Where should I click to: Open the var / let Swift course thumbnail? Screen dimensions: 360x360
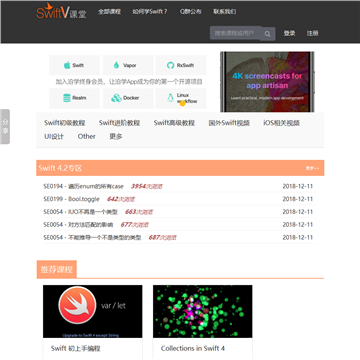[x=93, y=311]
